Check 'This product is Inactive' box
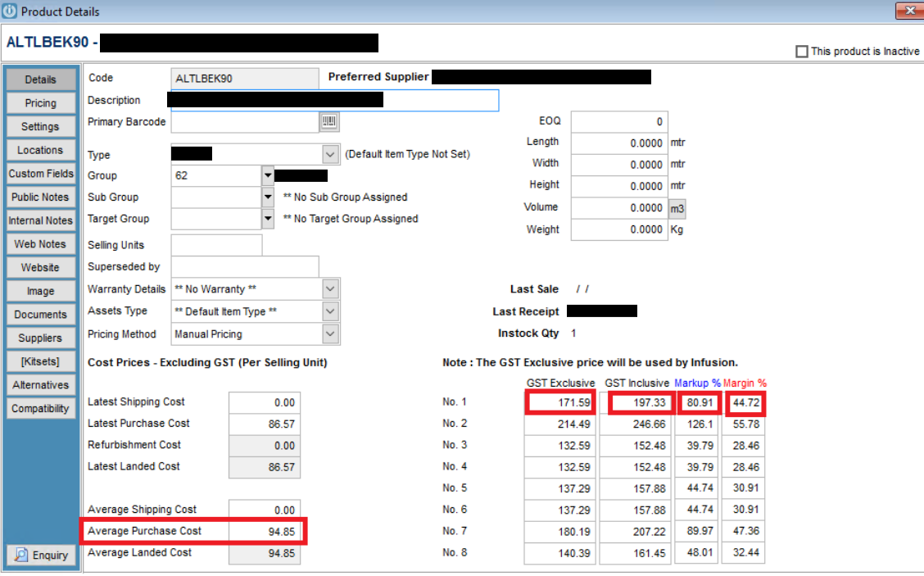The image size is (924, 576). point(802,52)
